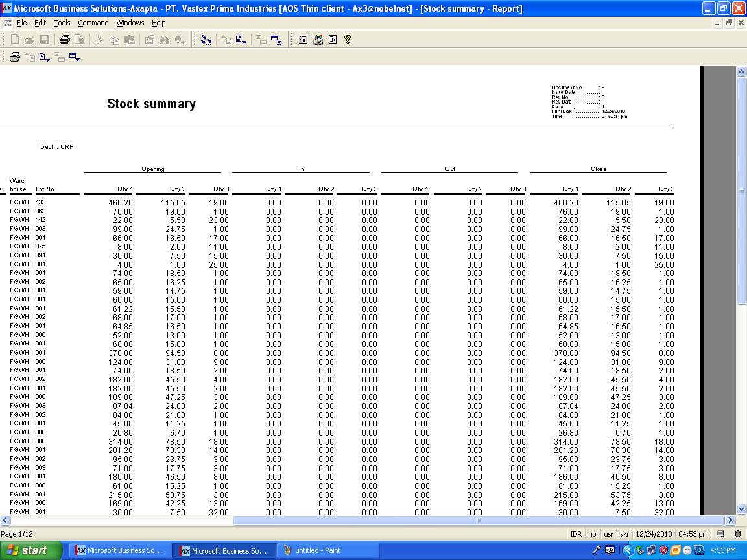Open the upper toolbar document dropdown
The image size is (747, 560).
tap(241, 40)
